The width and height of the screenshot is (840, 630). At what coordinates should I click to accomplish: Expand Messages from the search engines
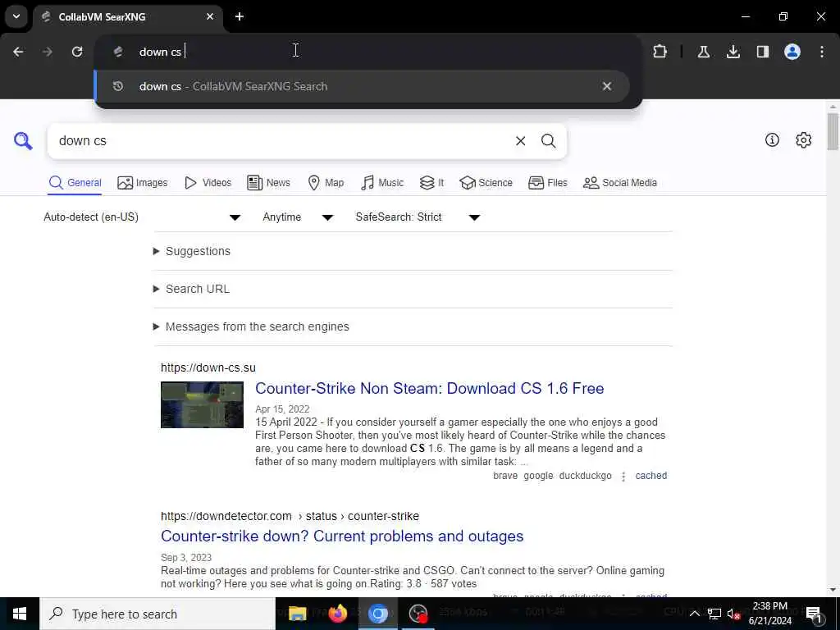point(251,326)
